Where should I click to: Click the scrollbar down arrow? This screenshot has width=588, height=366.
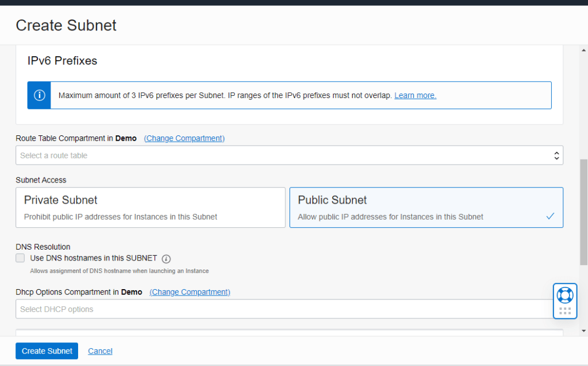(583, 330)
